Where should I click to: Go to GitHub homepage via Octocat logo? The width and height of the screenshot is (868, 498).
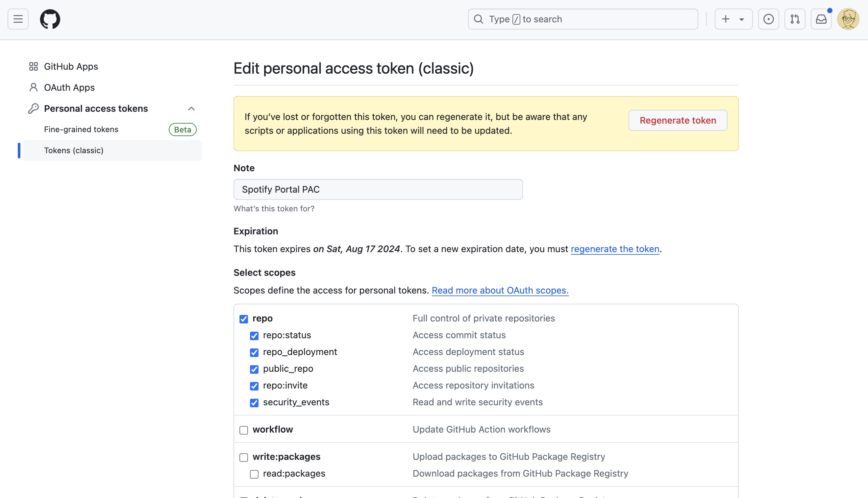point(50,19)
